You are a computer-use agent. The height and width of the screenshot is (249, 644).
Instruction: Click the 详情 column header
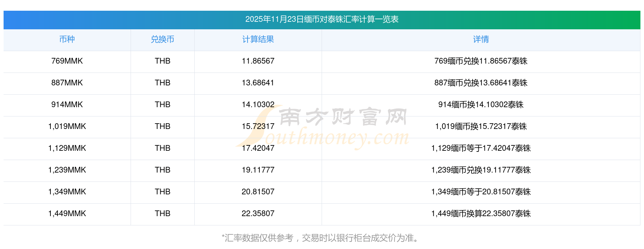coord(481,40)
